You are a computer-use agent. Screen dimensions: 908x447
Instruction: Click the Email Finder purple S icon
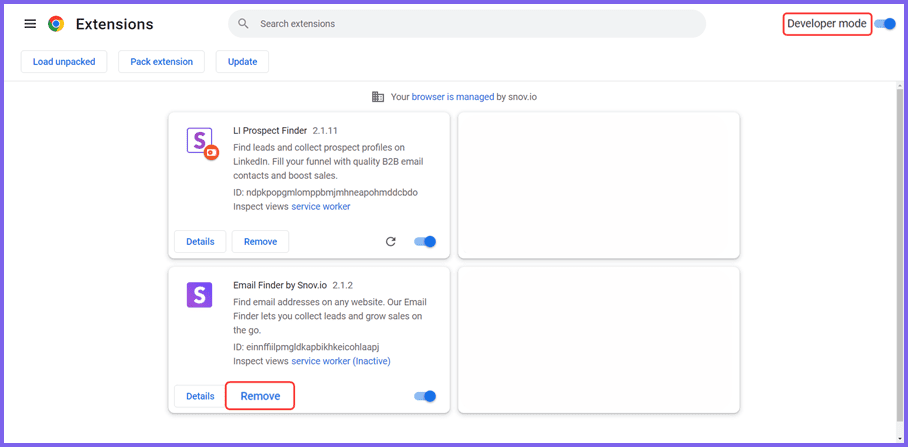coord(199,295)
